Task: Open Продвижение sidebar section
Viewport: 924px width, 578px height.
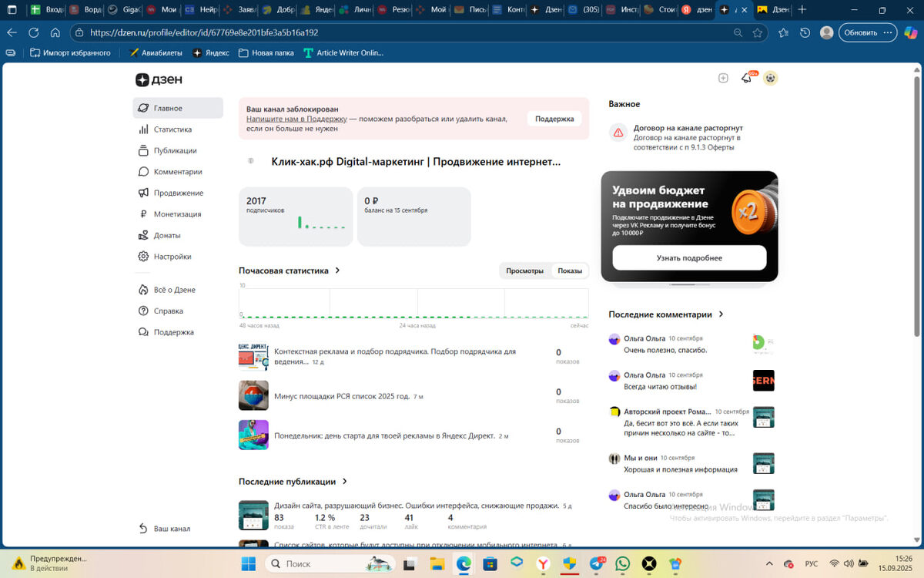Action: 178,193
